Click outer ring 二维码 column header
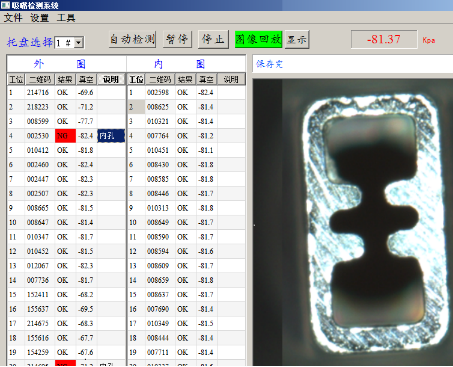The width and height of the screenshot is (453, 367). point(40,79)
